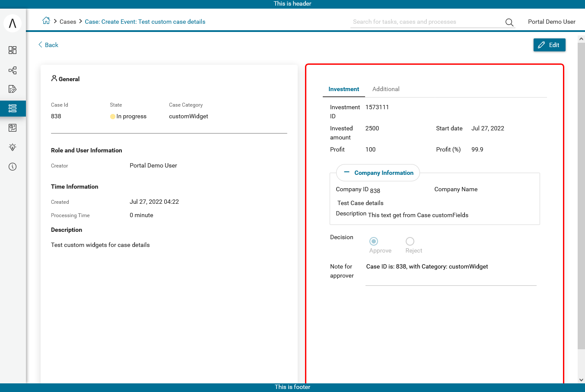Viewport: 585px width, 392px height.
Task: Click the page scrollbar down arrow
Action: pyautogui.click(x=581, y=380)
